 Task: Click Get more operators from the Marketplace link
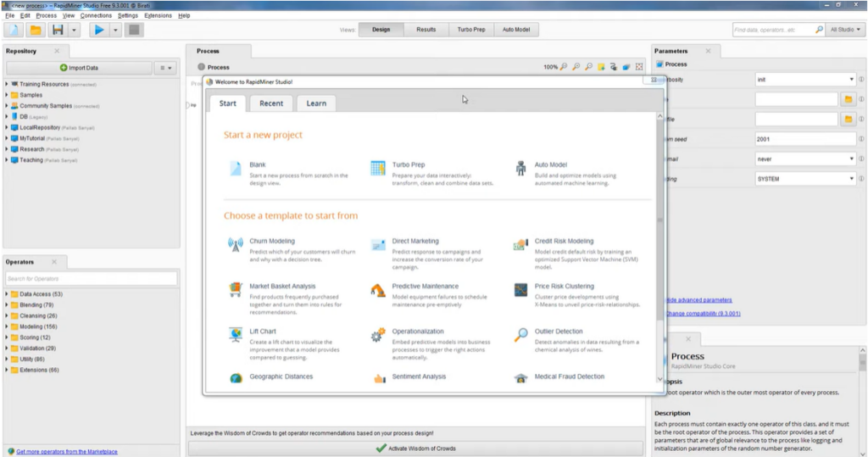(x=67, y=451)
